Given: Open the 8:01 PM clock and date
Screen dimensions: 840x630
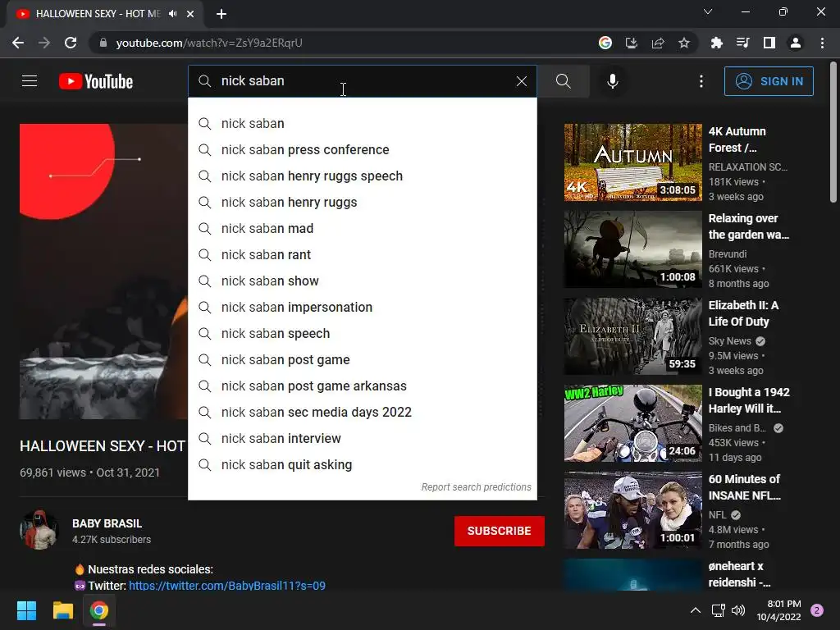Looking at the screenshot, I should (778, 610).
